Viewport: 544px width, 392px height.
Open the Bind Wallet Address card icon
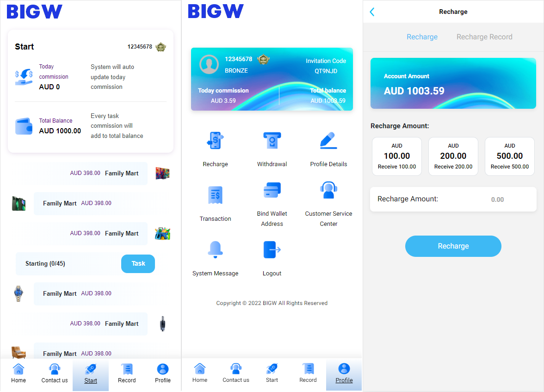point(272,190)
